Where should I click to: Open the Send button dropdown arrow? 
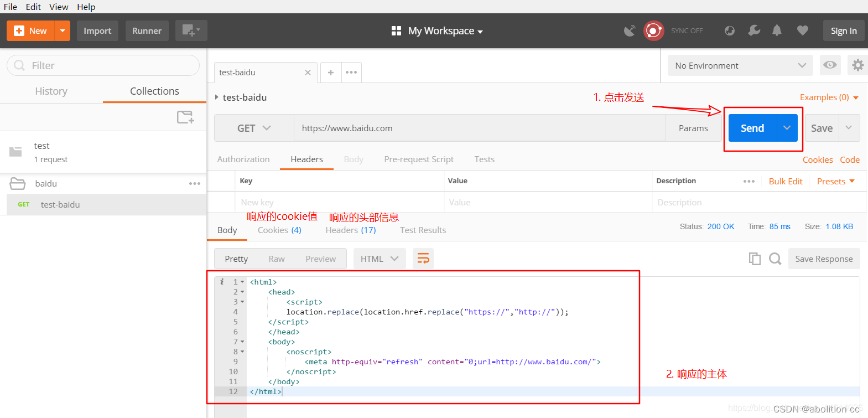[787, 128]
